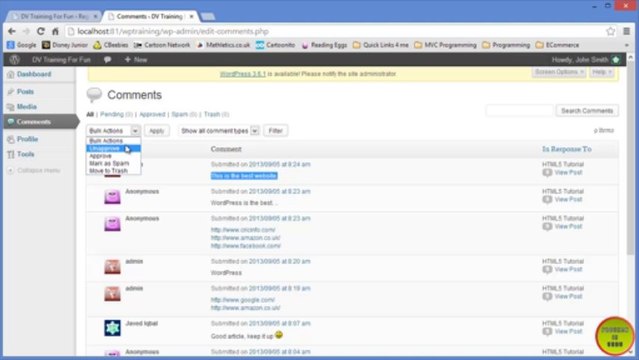Viewport: 639px width, 360px height.
Task: Choose Unapprove from the bulk actions list
Action: (113, 148)
